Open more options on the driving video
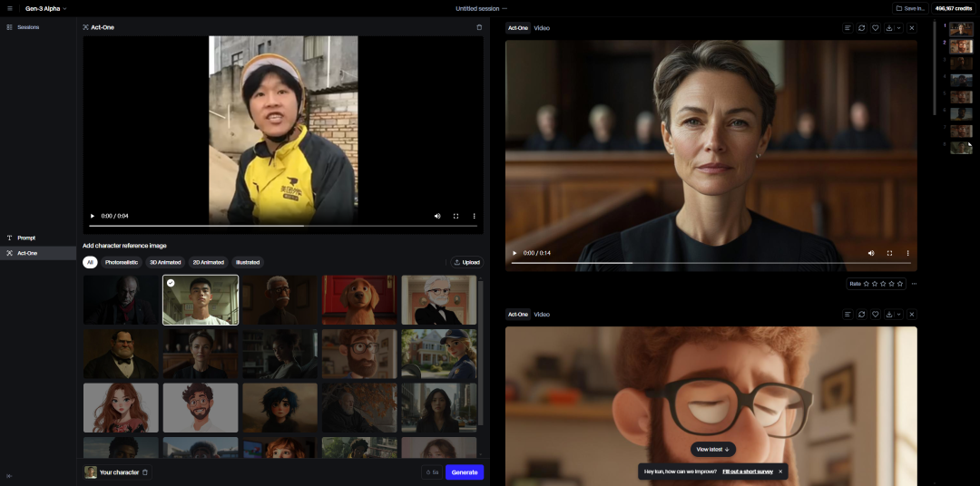This screenshot has height=486, width=980. click(x=474, y=216)
